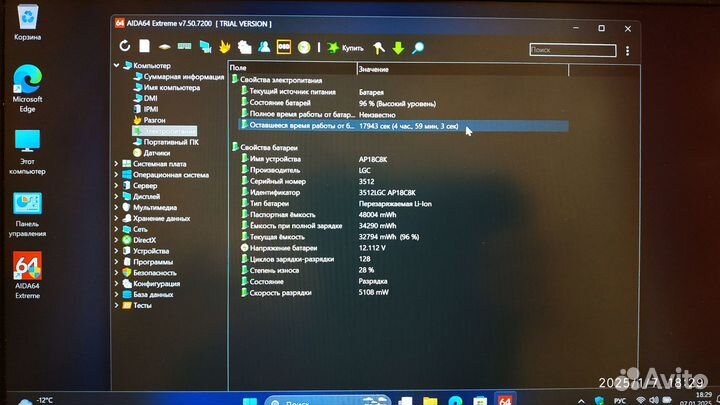Open the Report page icon in toolbar
The image size is (720, 405).
click(x=144, y=46)
